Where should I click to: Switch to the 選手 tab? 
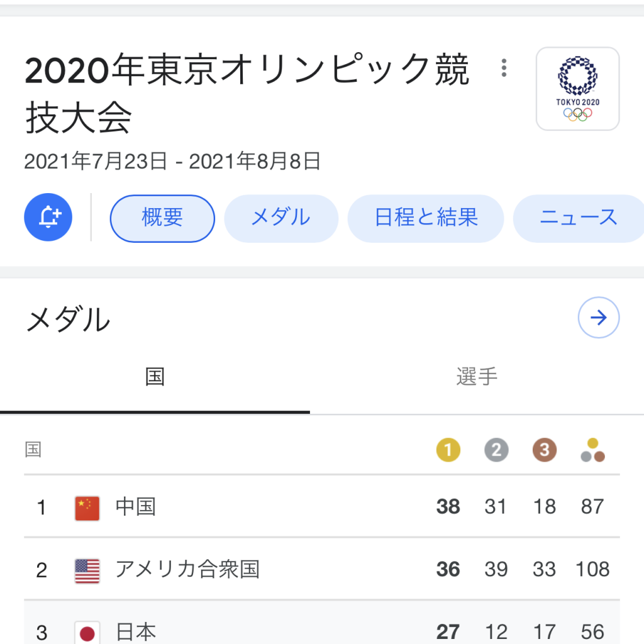point(477,377)
